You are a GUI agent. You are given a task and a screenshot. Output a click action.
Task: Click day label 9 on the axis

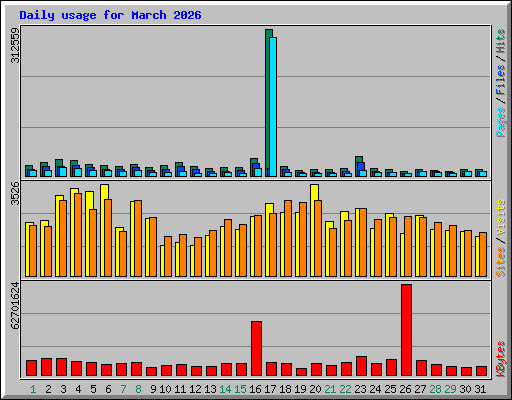153,389
